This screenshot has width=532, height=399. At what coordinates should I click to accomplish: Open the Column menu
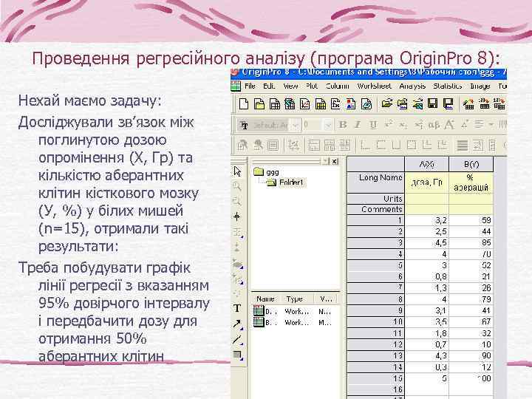(337, 86)
